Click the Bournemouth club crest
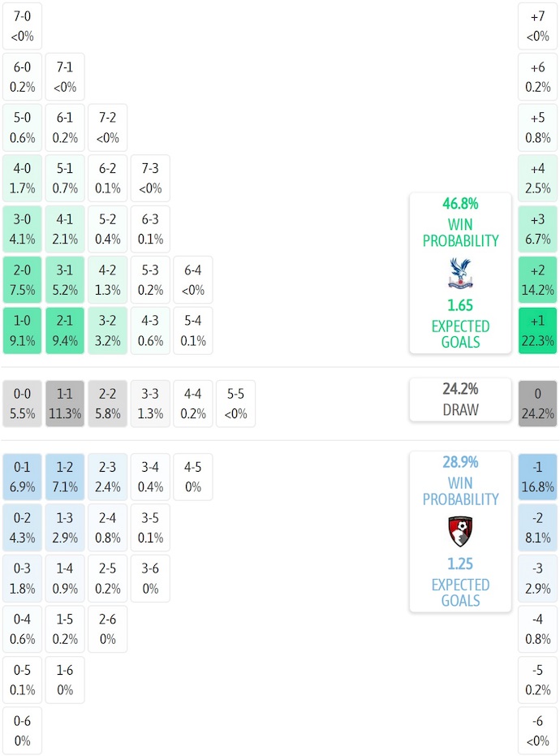The width and height of the screenshot is (560, 756). pos(460,532)
